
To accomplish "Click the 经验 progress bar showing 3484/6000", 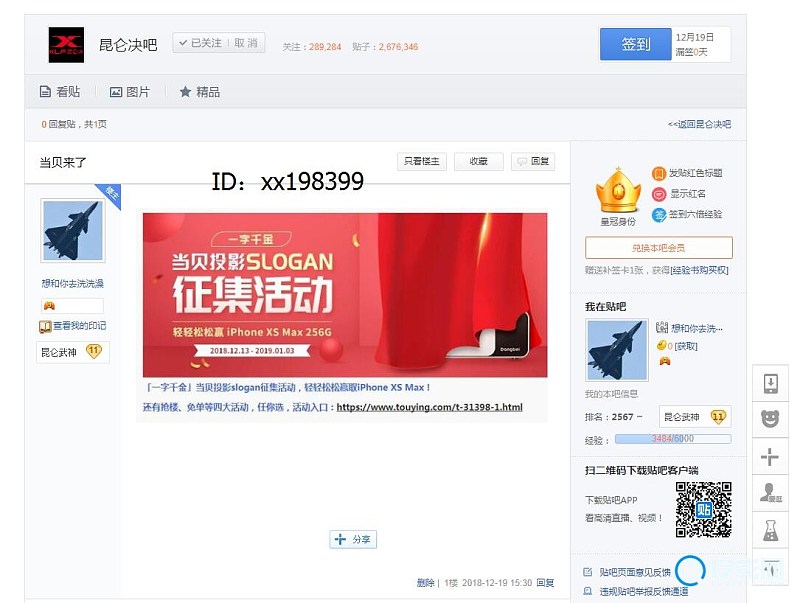I will 673,439.
